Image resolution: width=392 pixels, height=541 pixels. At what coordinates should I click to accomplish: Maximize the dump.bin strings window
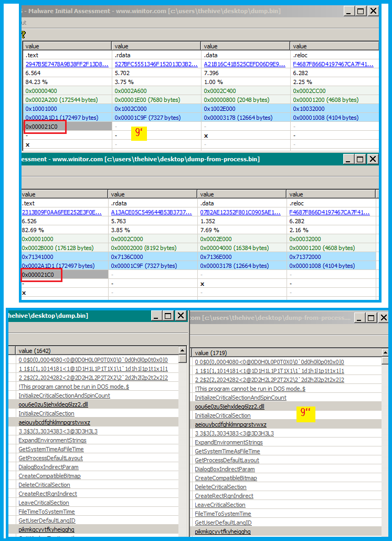(168, 316)
